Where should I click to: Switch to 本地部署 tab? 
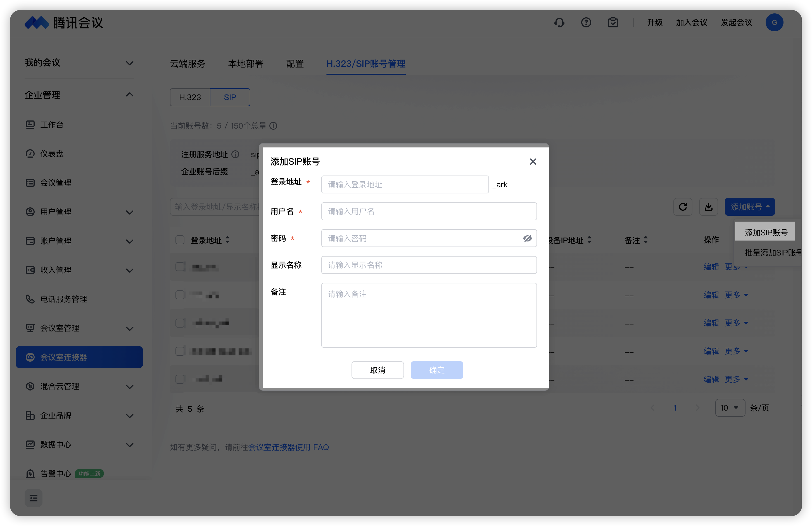[x=246, y=64]
